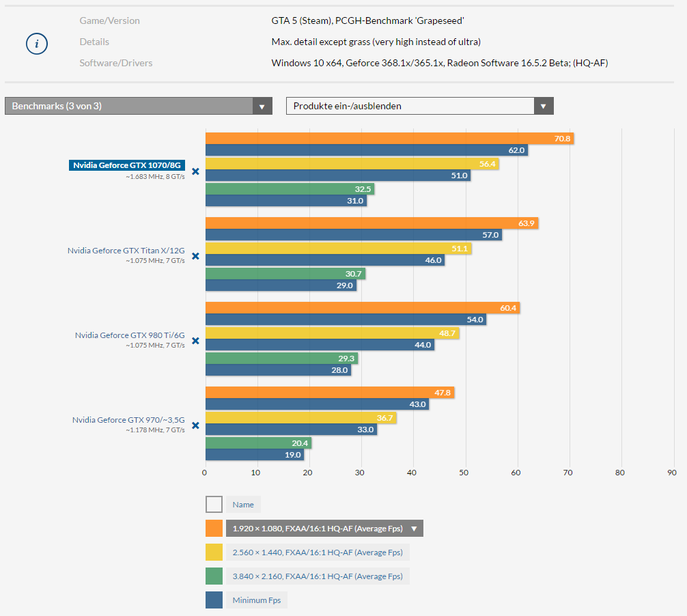Select Nvidia Geforce GTX 970/~3,5G label
This screenshot has width=687, height=616.
point(128,420)
